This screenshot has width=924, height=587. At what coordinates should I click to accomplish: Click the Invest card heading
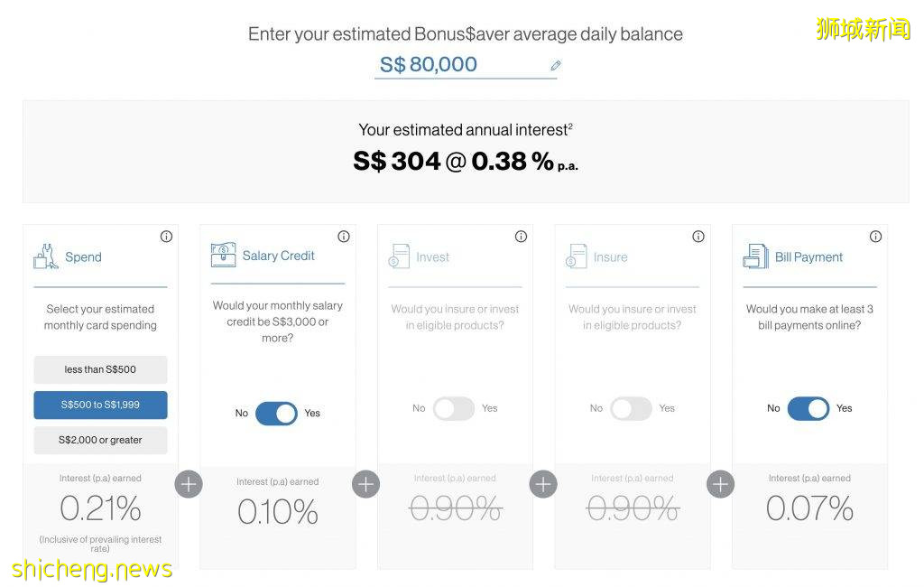point(432,257)
